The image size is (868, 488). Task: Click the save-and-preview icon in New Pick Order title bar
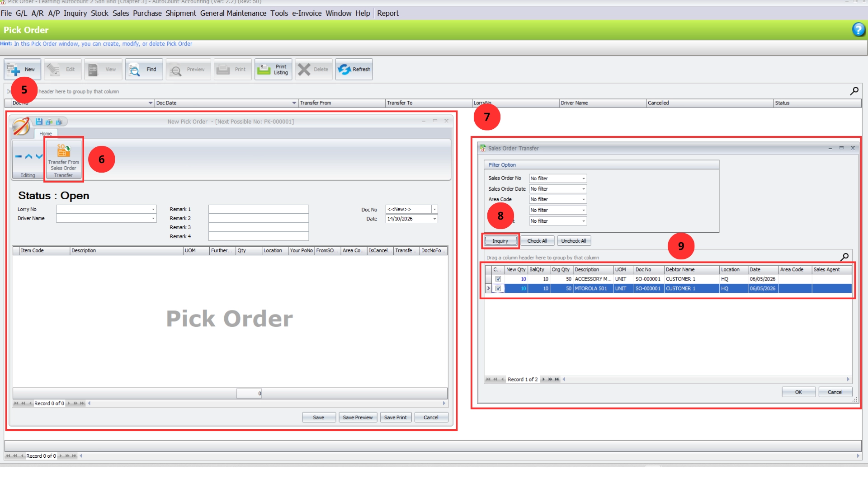[49, 122]
